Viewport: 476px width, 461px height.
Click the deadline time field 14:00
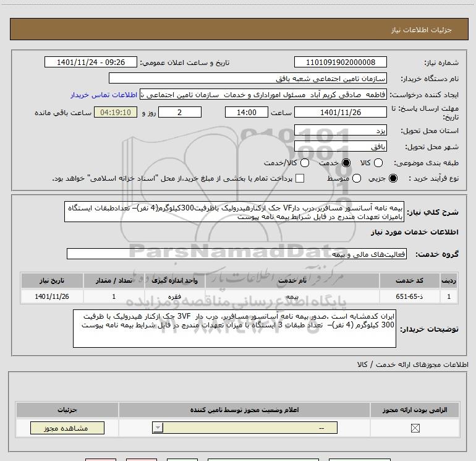click(247, 112)
